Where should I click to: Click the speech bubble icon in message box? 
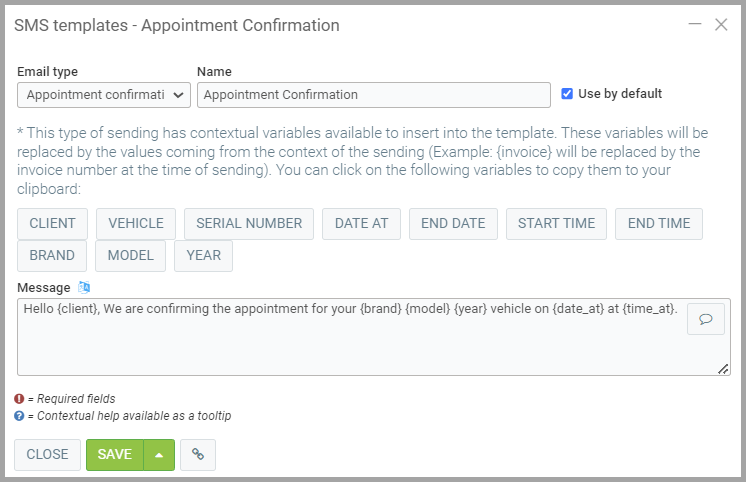(705, 319)
